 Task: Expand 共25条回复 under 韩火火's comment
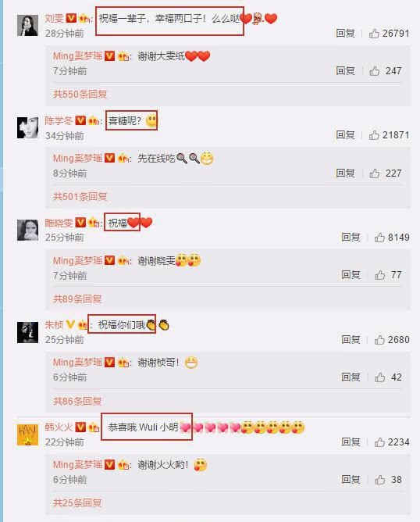77,503
